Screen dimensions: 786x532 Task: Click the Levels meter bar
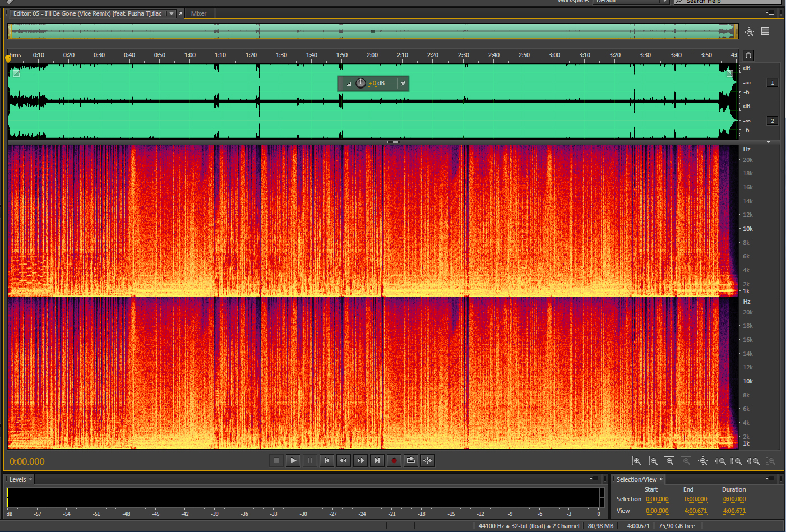303,498
